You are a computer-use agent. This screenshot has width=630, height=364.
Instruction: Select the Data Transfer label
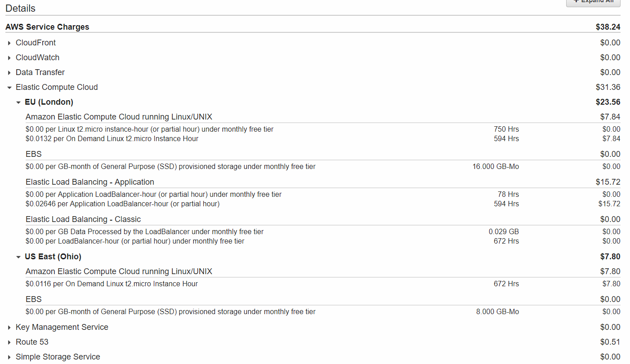coord(40,72)
